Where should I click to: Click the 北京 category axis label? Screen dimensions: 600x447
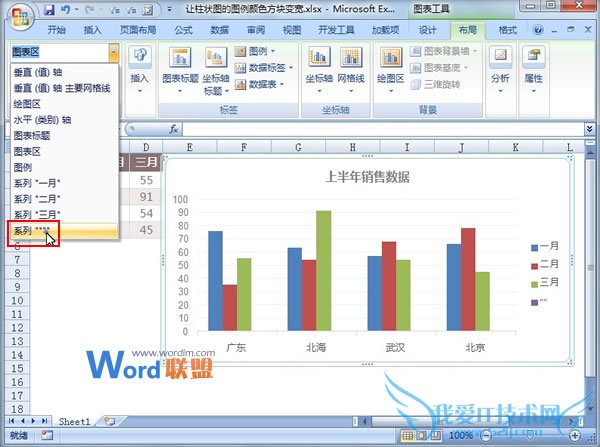[x=475, y=347]
